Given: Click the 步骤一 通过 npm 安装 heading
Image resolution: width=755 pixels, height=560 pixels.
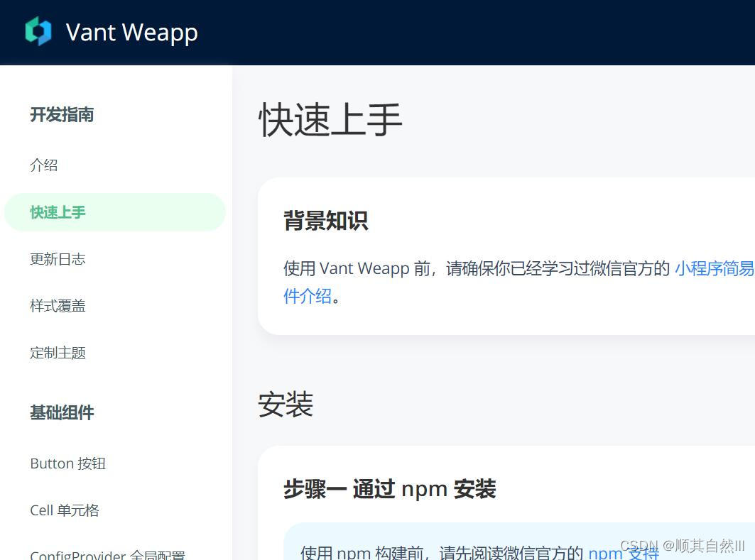Looking at the screenshot, I should (390, 488).
